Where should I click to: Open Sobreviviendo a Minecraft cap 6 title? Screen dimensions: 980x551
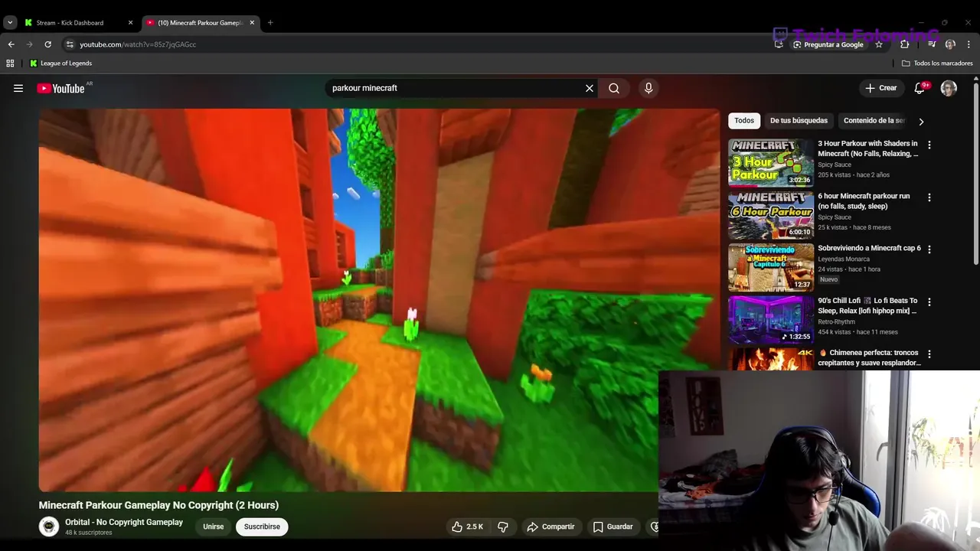tap(869, 248)
